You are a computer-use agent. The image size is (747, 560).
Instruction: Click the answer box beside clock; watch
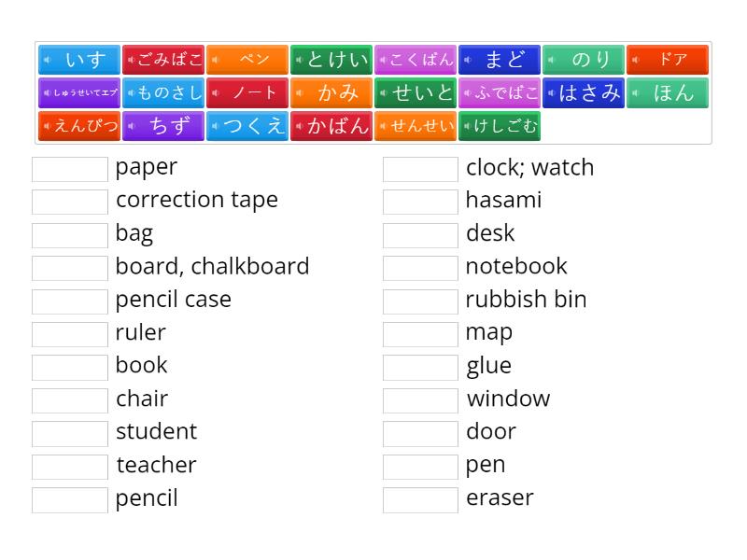[x=420, y=169]
